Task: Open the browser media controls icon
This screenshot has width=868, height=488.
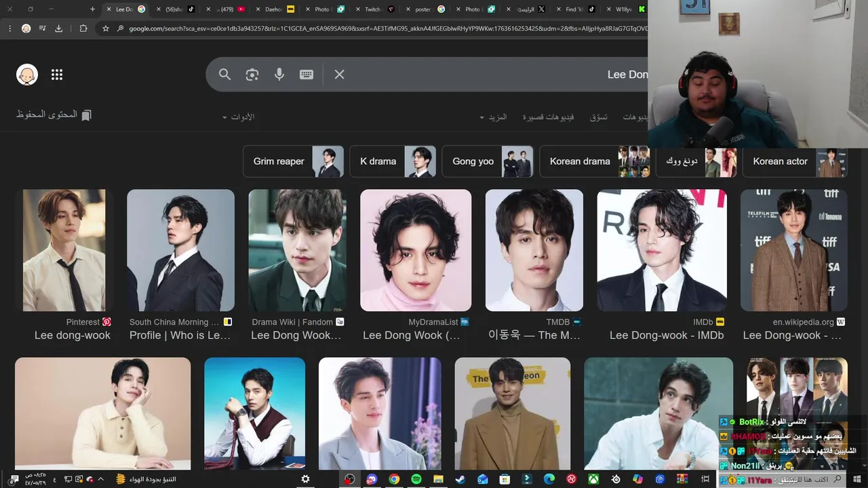Action: (42, 28)
